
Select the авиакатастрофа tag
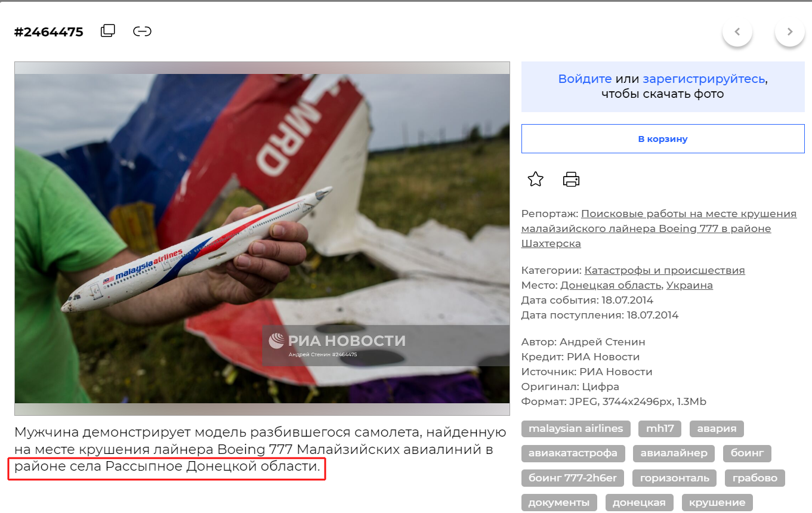[x=573, y=453]
